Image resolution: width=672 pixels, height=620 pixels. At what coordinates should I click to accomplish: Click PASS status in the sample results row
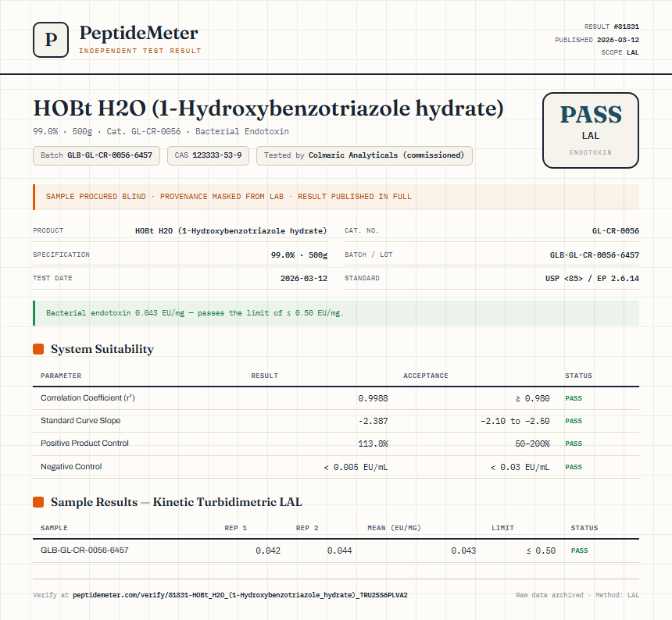580,551
